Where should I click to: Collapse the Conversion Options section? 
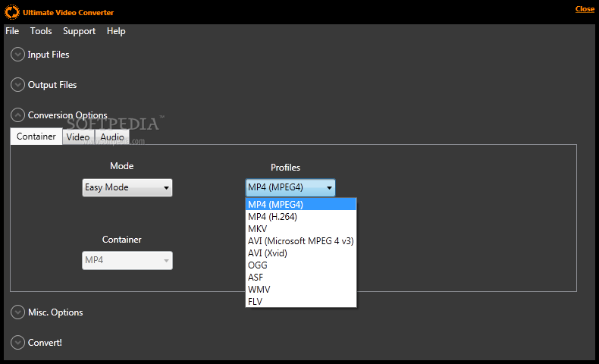click(17, 115)
